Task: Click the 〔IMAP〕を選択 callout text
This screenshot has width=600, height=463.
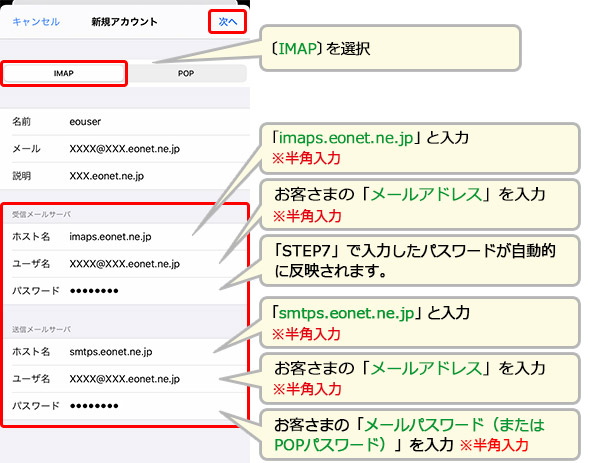Action: pyautogui.click(x=320, y=49)
